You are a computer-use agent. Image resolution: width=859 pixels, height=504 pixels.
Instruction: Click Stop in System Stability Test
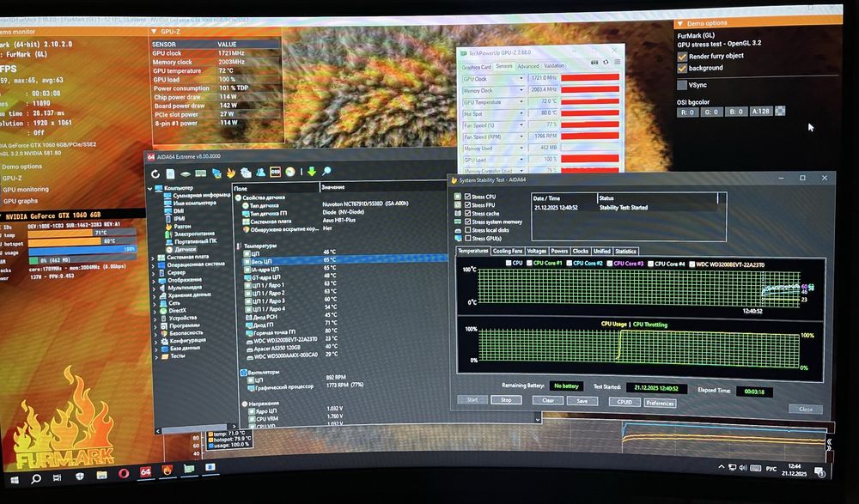[506, 400]
